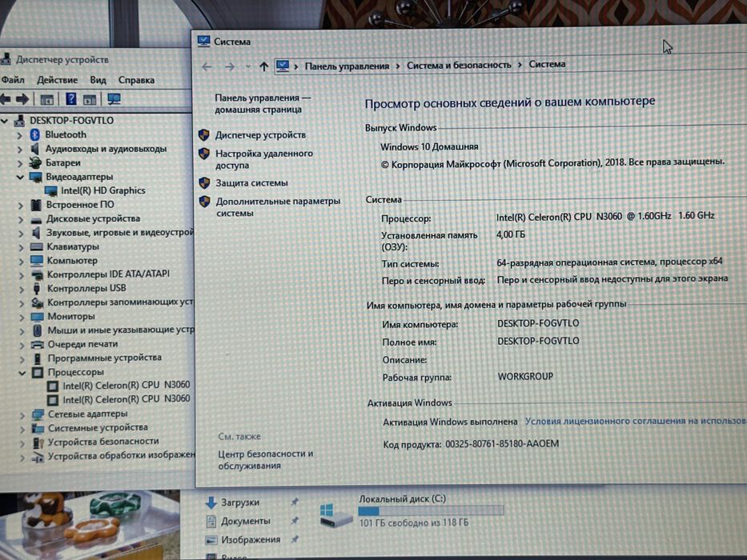Select Контроллеры USB icon
747x560 pixels.
click(37, 289)
